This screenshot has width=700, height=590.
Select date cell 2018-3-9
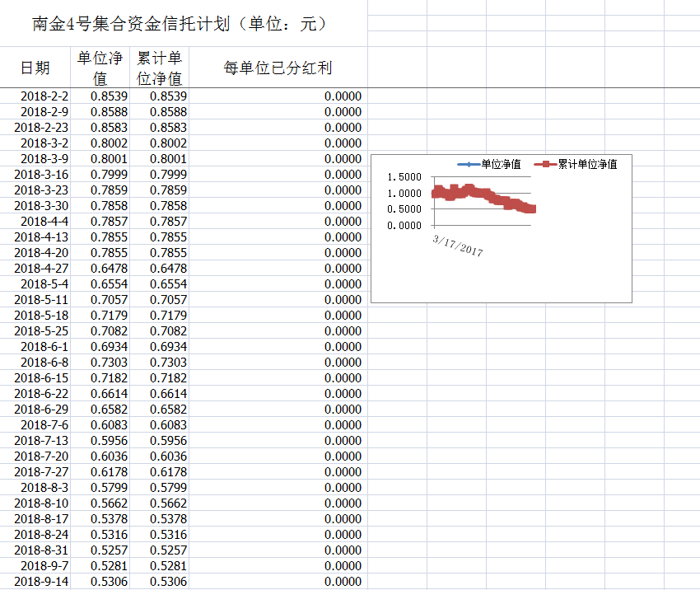click(35, 158)
